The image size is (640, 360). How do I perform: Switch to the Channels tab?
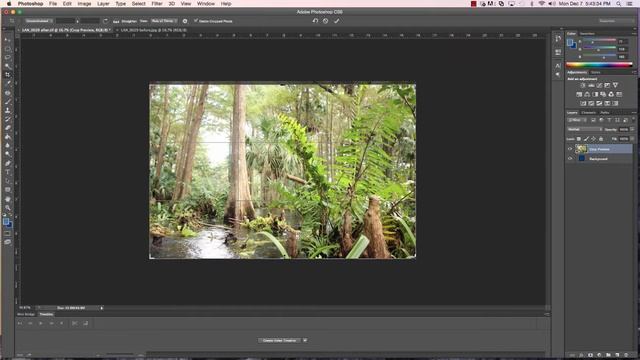coord(589,113)
